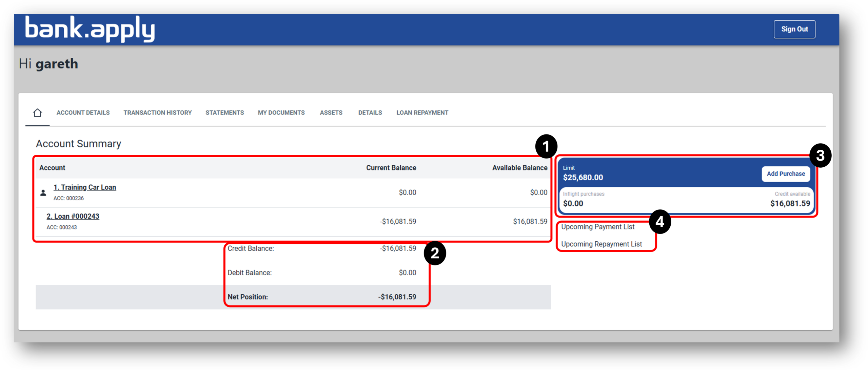Image resolution: width=868 pixels, height=371 pixels.
Task: View the Upcoming Repayment List
Action: [601, 244]
